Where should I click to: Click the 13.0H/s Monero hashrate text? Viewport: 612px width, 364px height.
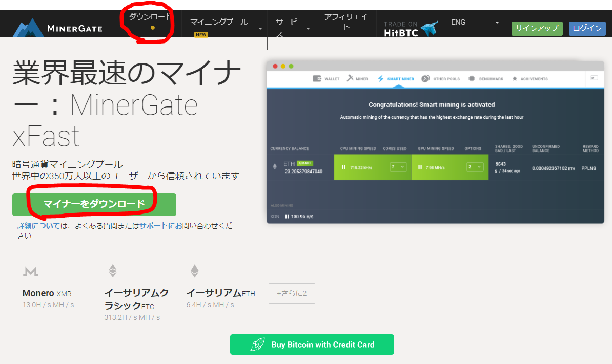[x=48, y=305]
